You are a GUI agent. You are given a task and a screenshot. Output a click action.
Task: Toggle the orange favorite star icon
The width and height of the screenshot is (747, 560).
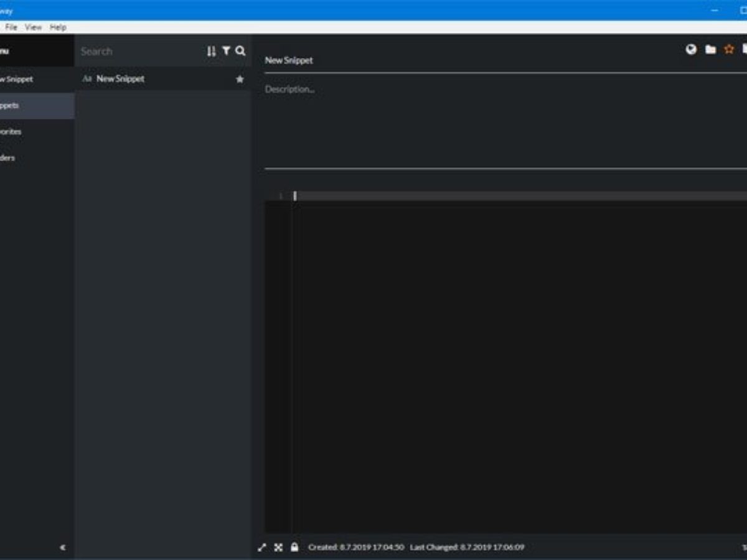[x=729, y=49]
